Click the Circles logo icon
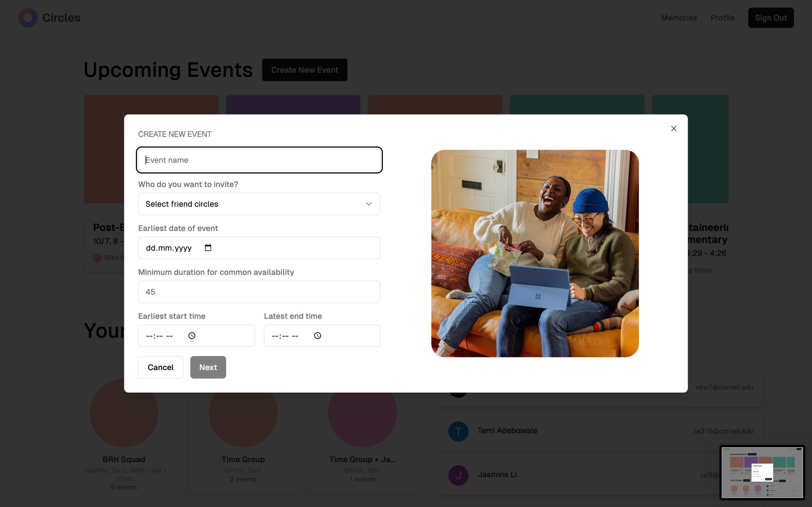 point(28,18)
